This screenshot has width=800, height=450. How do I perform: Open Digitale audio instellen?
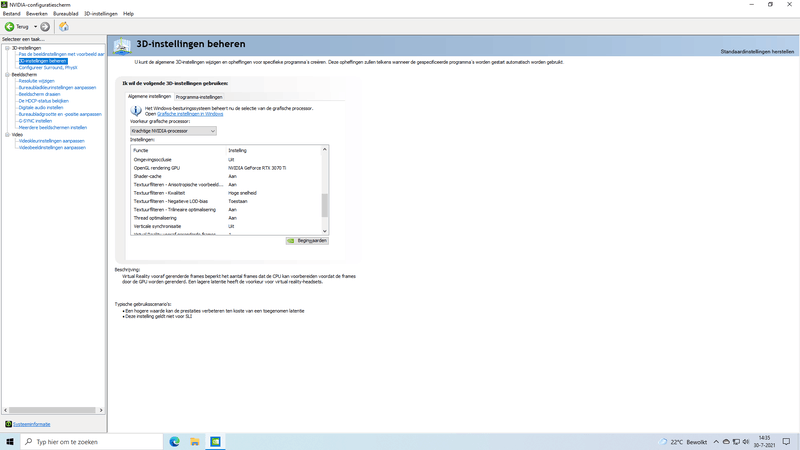pyautogui.click(x=41, y=108)
